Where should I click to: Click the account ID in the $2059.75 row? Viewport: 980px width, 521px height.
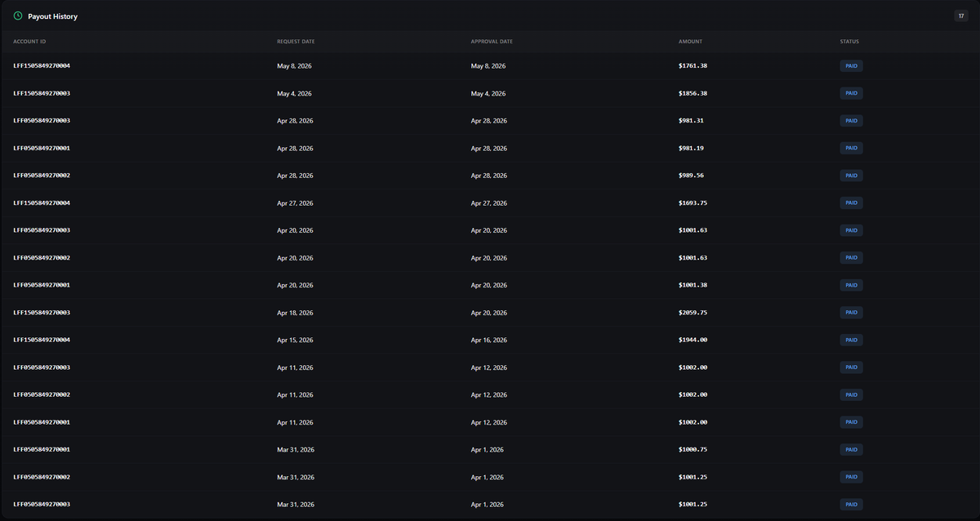click(x=42, y=313)
